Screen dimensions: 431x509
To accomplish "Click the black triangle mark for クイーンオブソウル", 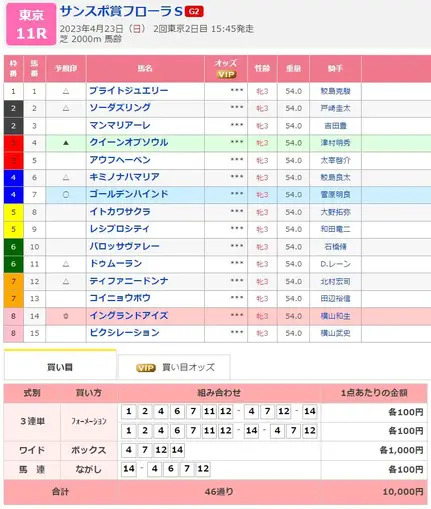I will pyautogui.click(x=66, y=143).
